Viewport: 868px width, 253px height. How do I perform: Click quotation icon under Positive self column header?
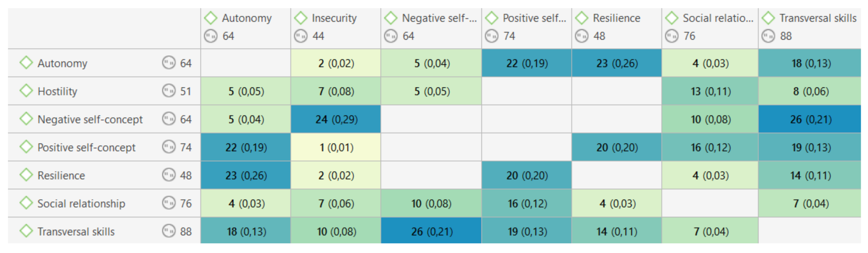pos(491,36)
